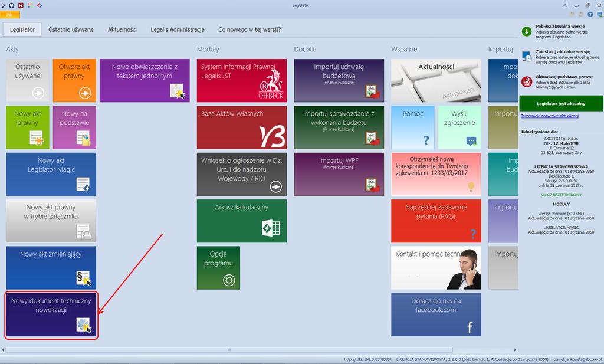Open Opcje programu settings tile
604x364 pixels.
click(x=218, y=268)
